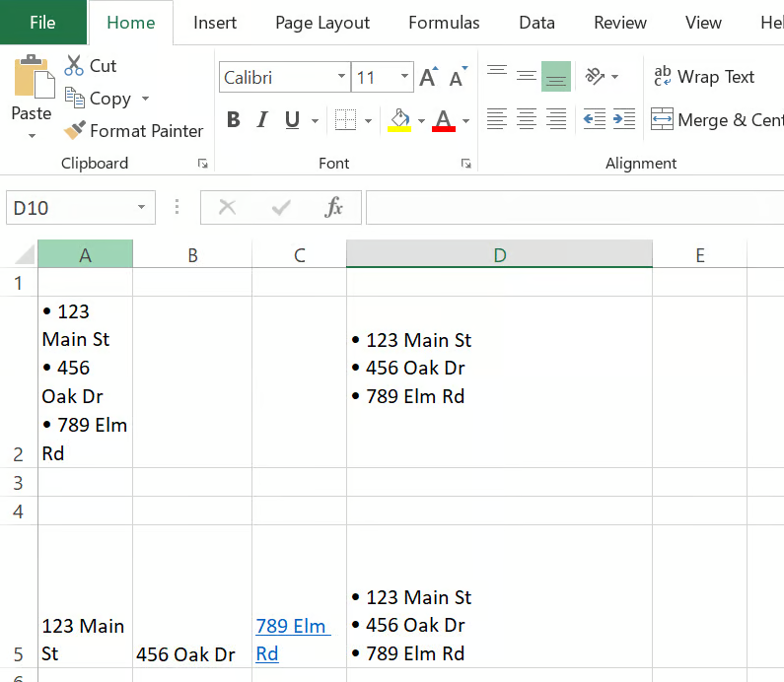The height and width of the screenshot is (682, 784).
Task: Toggle Italic formatting
Action: 262,120
